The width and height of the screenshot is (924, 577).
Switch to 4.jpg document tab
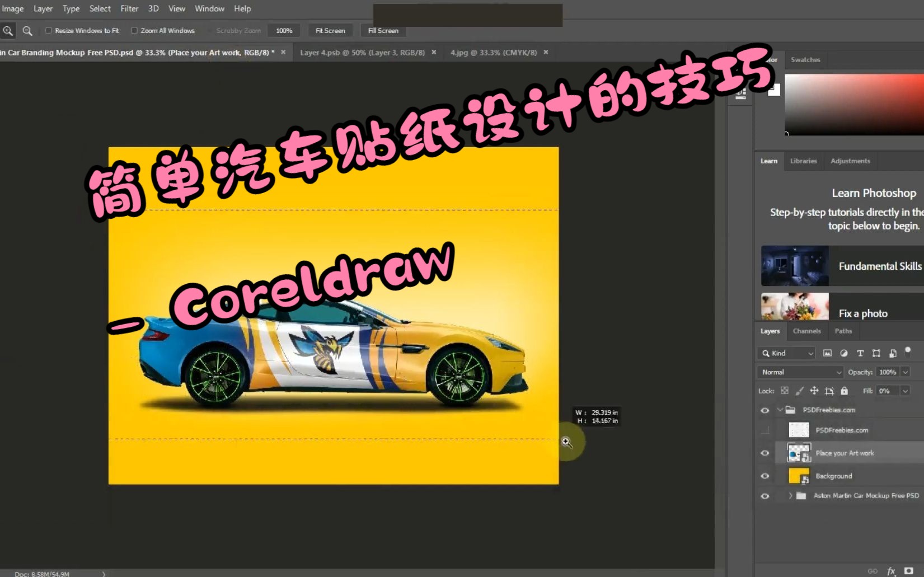pyautogui.click(x=494, y=52)
